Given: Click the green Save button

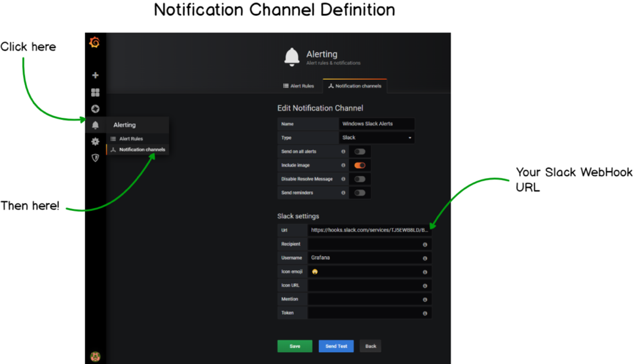Looking at the screenshot, I should coord(295,346).
